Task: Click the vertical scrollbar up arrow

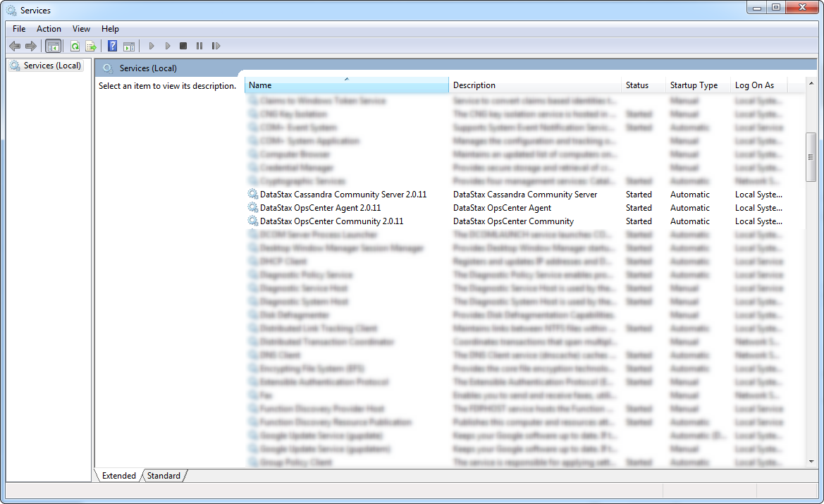Action: point(811,83)
